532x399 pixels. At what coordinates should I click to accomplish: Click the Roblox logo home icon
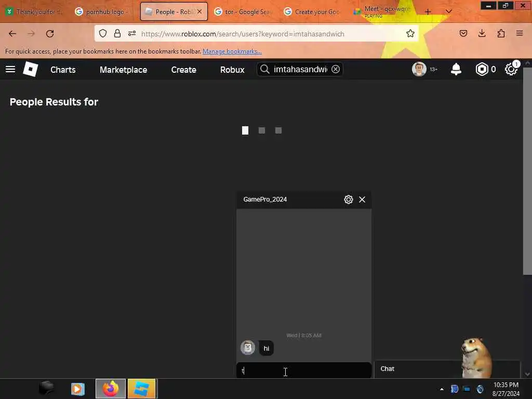tap(31, 69)
